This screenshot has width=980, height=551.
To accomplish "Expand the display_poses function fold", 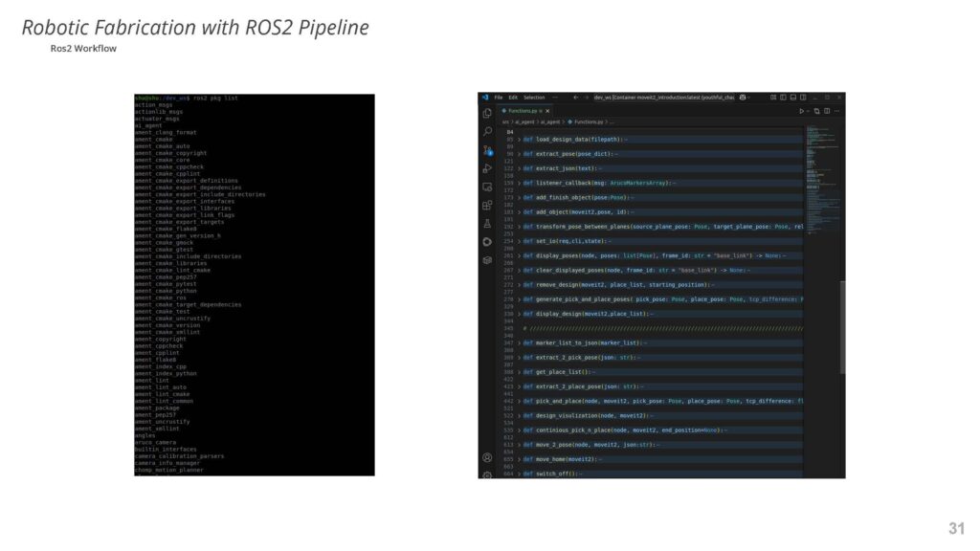I will coord(520,255).
